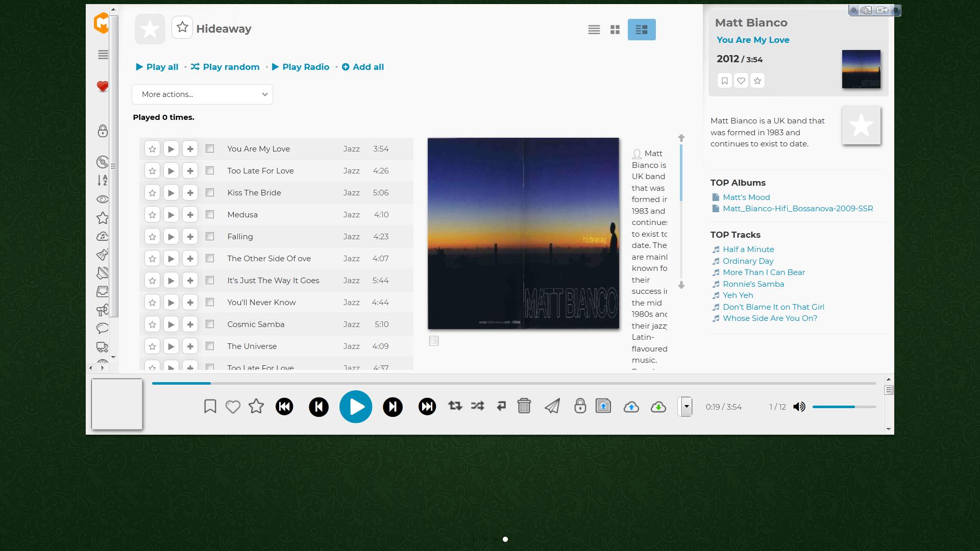Tick the checkbox for Kiss The Bride
The width and height of the screenshot is (980, 551).
click(x=210, y=192)
